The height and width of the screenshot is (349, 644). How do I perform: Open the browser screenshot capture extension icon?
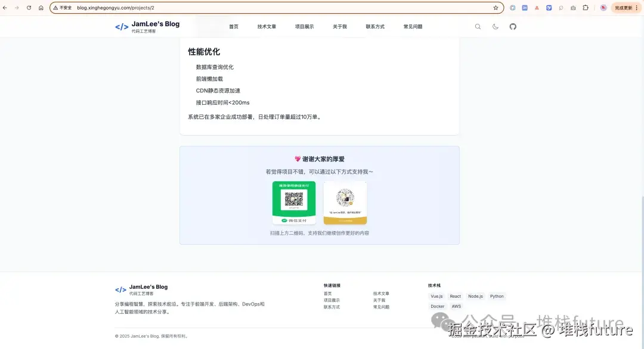(573, 8)
